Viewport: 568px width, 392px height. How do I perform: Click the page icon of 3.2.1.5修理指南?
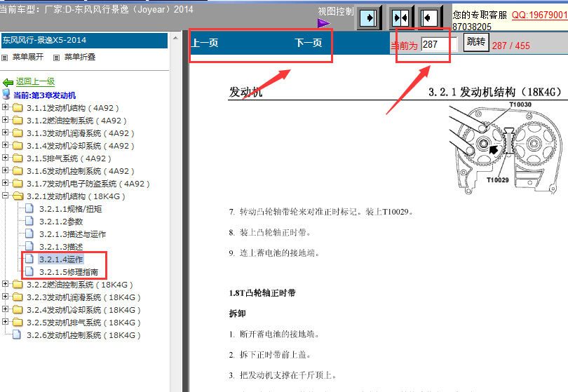(x=29, y=271)
